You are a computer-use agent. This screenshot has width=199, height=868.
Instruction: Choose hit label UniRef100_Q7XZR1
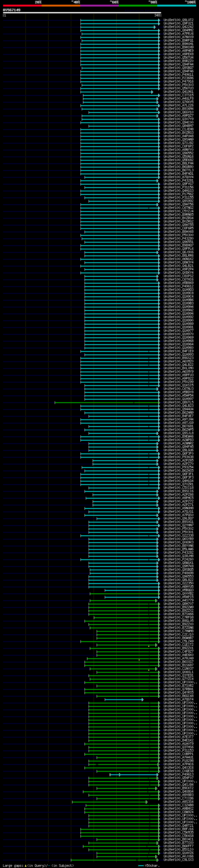point(179,484)
